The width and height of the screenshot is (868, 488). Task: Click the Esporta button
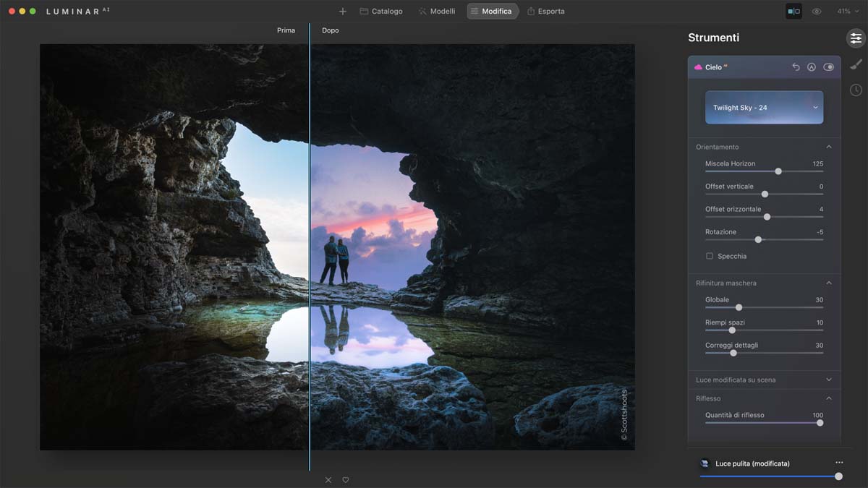pyautogui.click(x=546, y=12)
